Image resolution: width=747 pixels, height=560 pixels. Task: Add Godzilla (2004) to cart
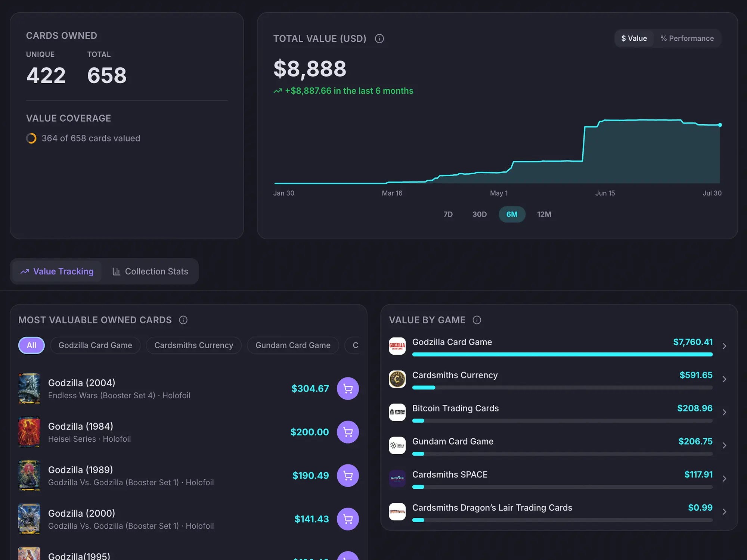tap(348, 389)
